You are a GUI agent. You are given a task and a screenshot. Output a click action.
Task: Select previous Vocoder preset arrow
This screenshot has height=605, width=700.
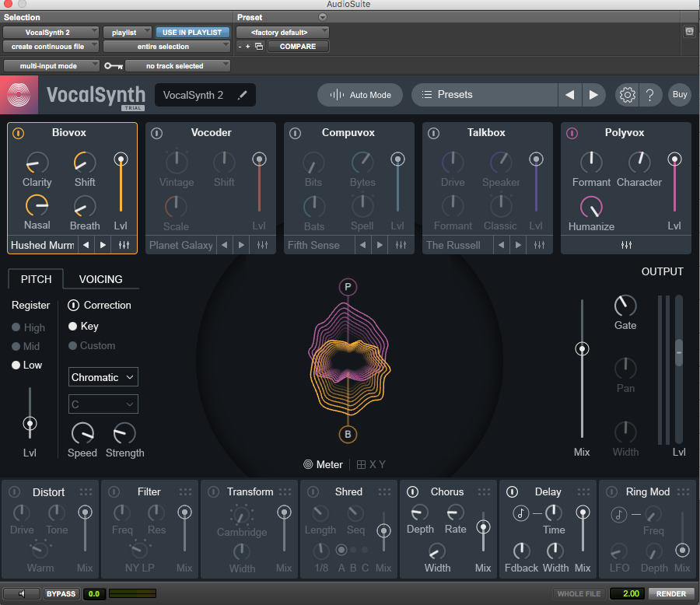tap(225, 245)
